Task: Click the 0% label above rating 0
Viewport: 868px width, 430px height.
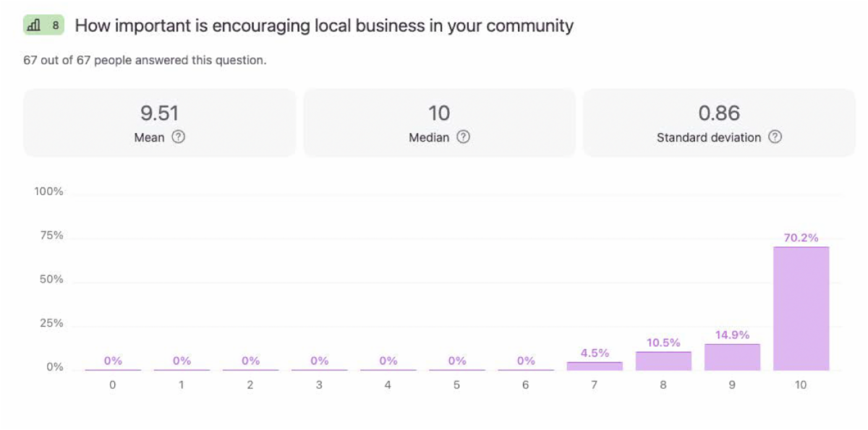Action: pos(113,361)
